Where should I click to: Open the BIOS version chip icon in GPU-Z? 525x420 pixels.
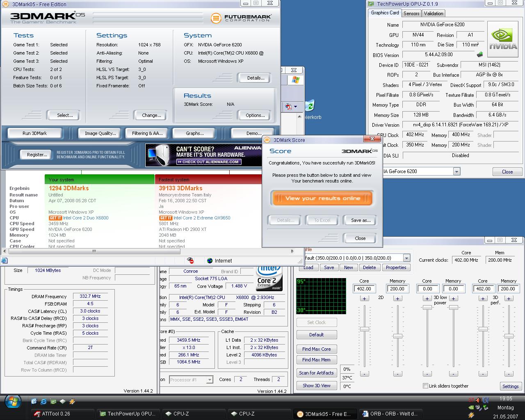(479, 55)
